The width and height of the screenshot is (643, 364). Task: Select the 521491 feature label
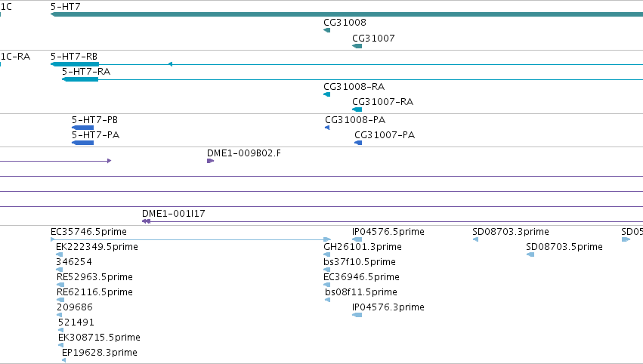(76, 322)
